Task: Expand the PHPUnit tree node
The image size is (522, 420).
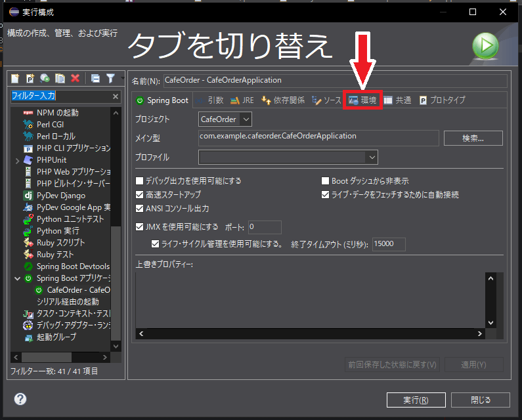Action: pos(17,160)
